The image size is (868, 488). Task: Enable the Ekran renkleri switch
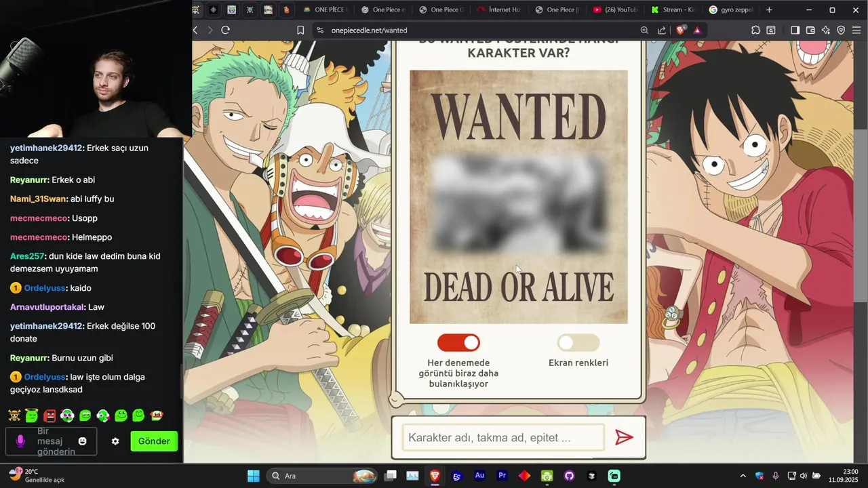coord(578,342)
